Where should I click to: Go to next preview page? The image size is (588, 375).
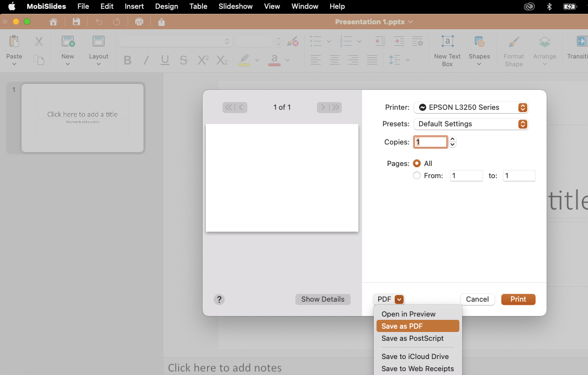(x=322, y=108)
